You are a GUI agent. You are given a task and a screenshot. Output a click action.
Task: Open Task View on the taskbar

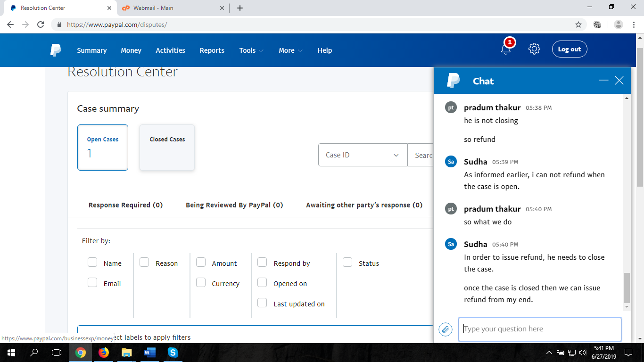[57, 352]
